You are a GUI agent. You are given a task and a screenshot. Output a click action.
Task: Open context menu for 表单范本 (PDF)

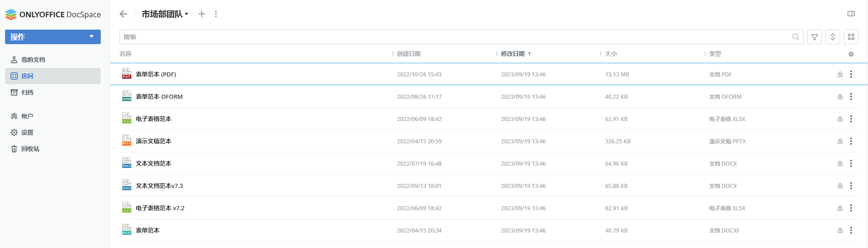851,74
